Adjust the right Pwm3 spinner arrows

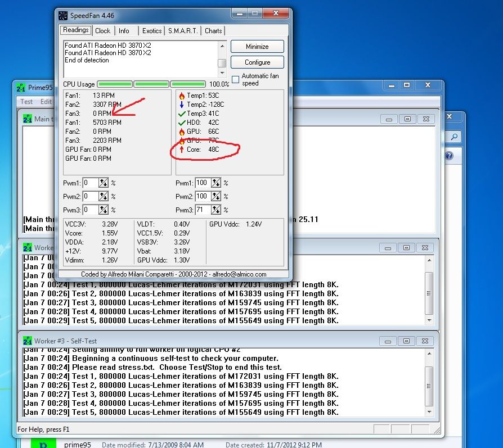[x=216, y=210]
